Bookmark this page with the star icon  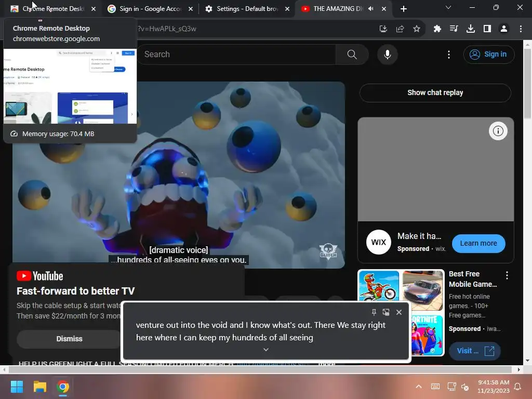coord(417,29)
